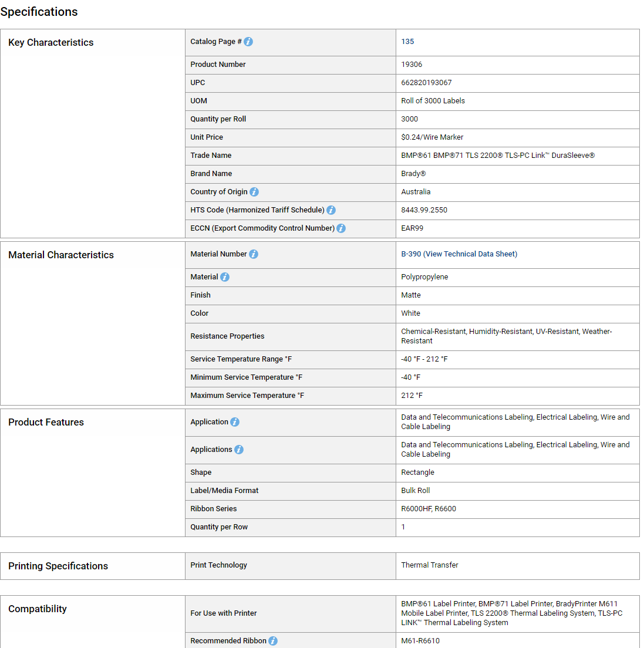Click the Printing Specifications section title
The height and width of the screenshot is (648, 644).
pos(58,566)
